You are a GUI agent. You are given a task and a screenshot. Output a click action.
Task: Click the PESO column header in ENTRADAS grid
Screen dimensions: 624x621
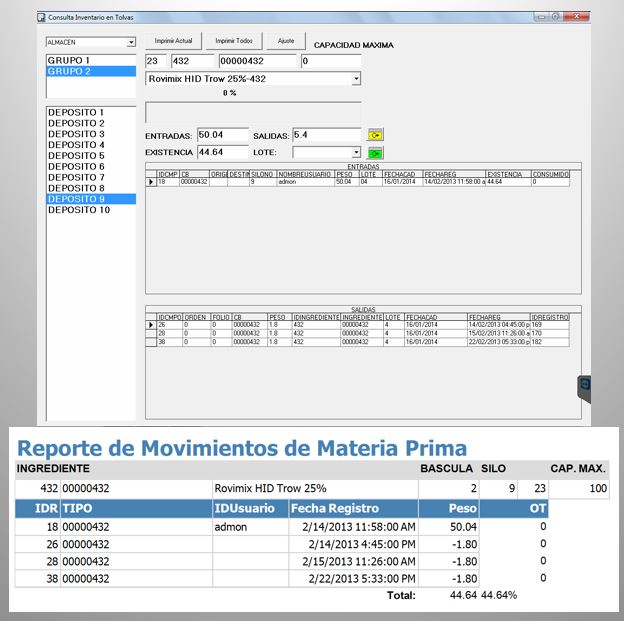pyautogui.click(x=346, y=174)
